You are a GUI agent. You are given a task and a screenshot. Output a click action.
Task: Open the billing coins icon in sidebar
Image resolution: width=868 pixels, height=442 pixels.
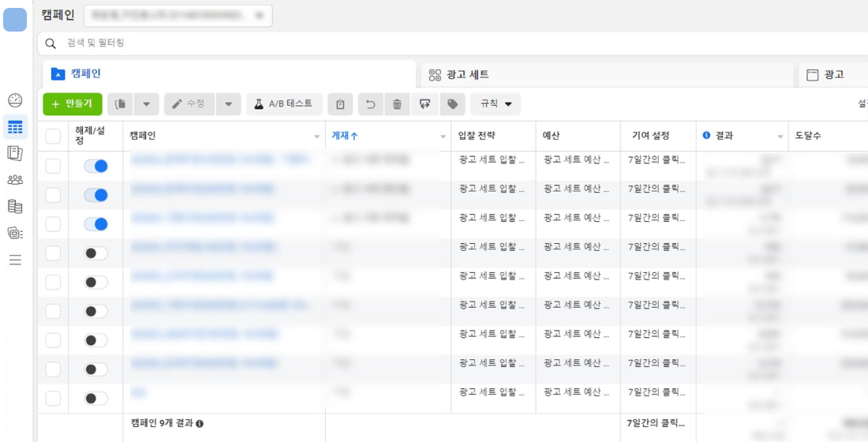15,206
